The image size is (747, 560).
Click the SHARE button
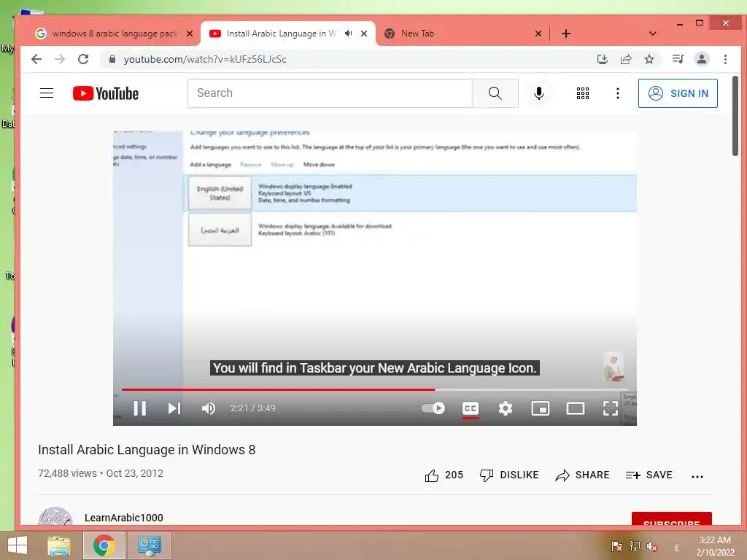coord(582,475)
